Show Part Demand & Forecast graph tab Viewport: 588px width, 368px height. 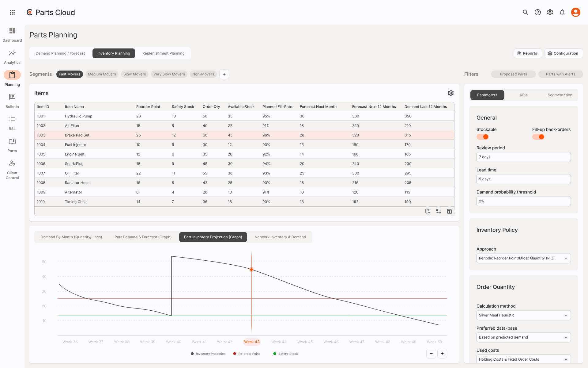(143, 237)
